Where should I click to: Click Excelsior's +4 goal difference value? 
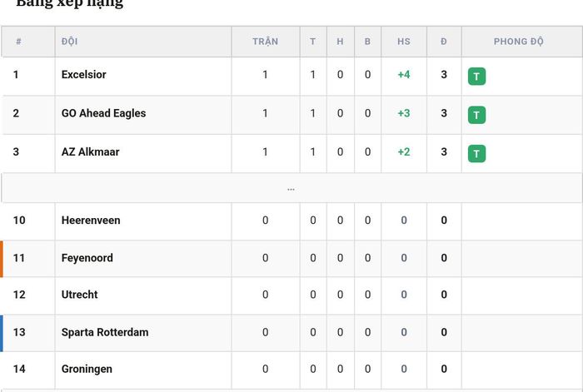[x=404, y=75]
